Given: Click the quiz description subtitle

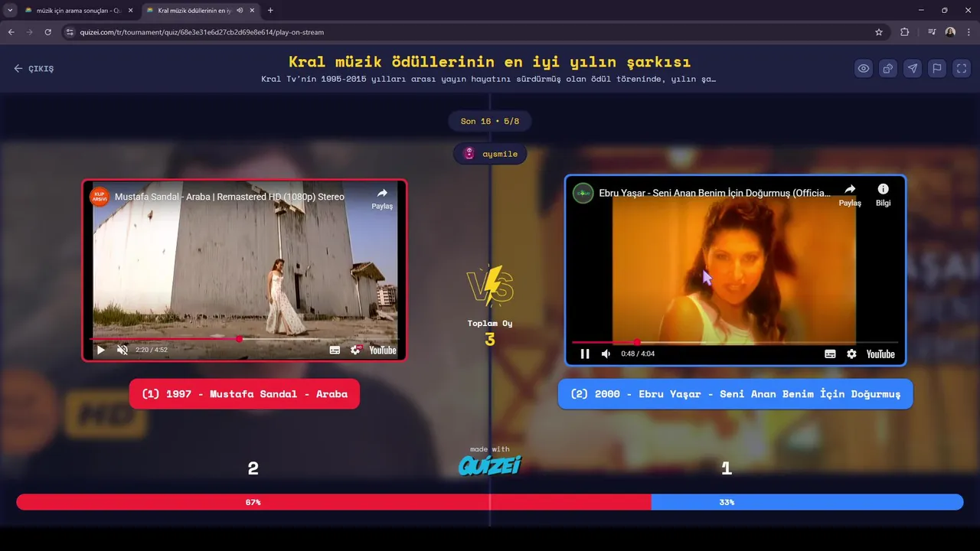Looking at the screenshot, I should [490, 79].
